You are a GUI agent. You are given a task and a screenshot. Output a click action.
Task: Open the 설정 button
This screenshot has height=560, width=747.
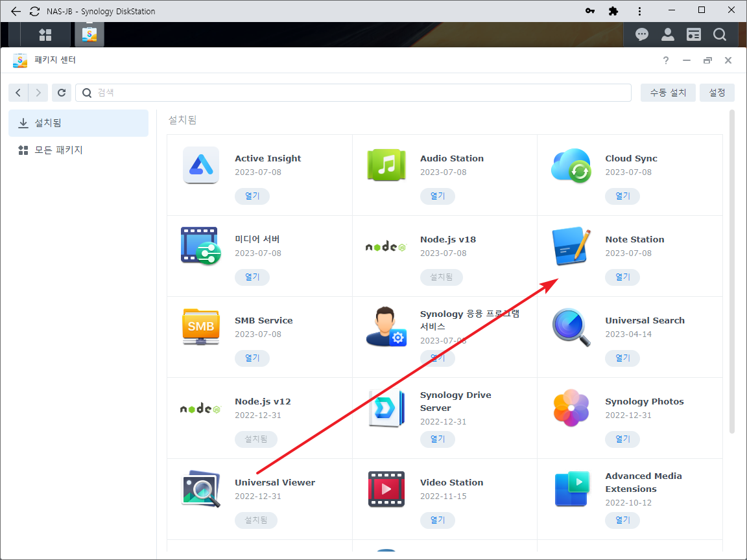tap(717, 93)
